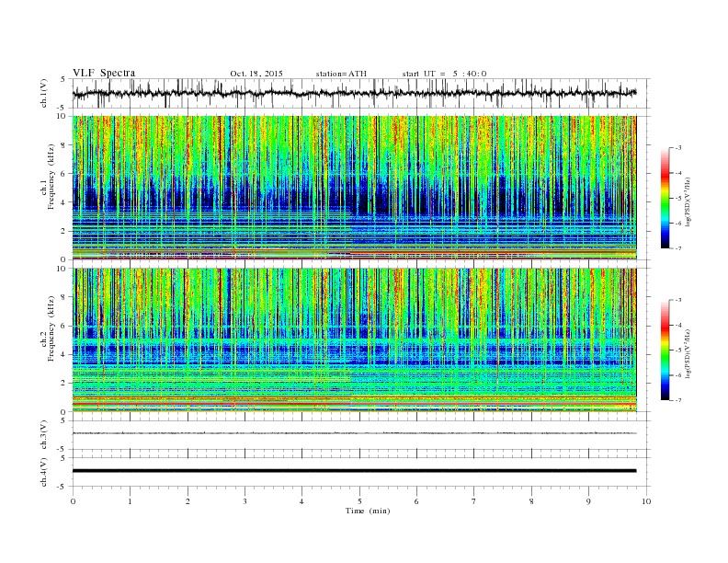This screenshot has width=728, height=563.
Task: Click the '-7' tick on ch.2 color bar
Action: 678,400
